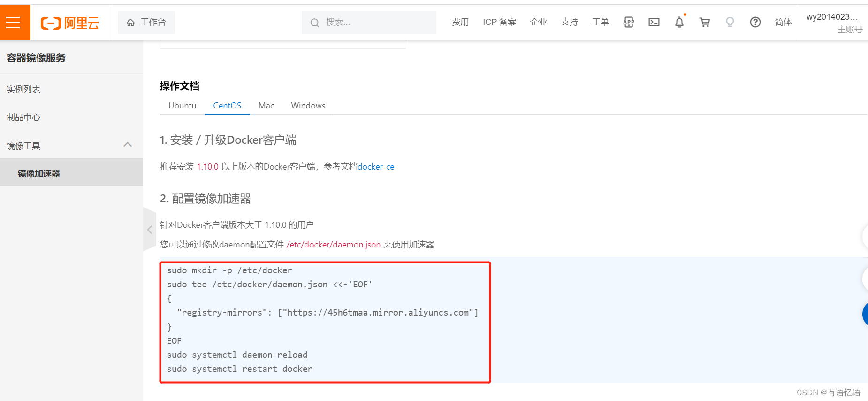
Task: Click the lightbulb tips icon
Action: (x=730, y=22)
